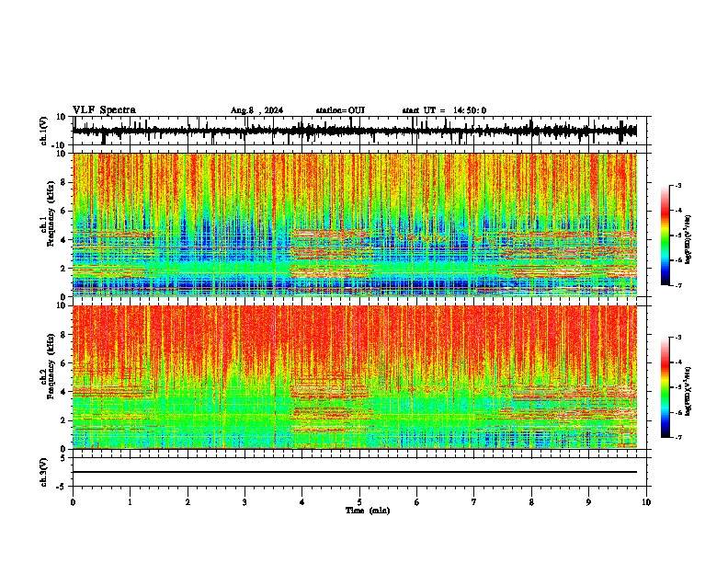The height and width of the screenshot is (563, 728).
Task: Click the time axis end label "10"
Action: tap(646, 502)
